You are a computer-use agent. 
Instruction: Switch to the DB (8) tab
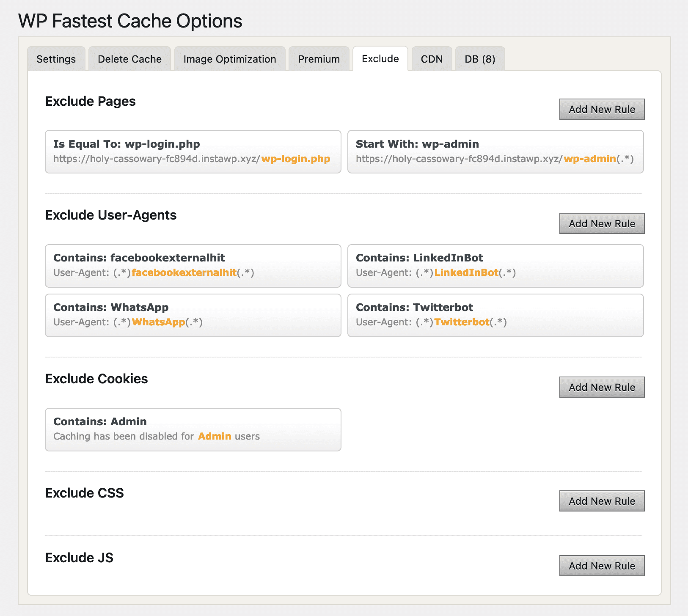(x=480, y=59)
